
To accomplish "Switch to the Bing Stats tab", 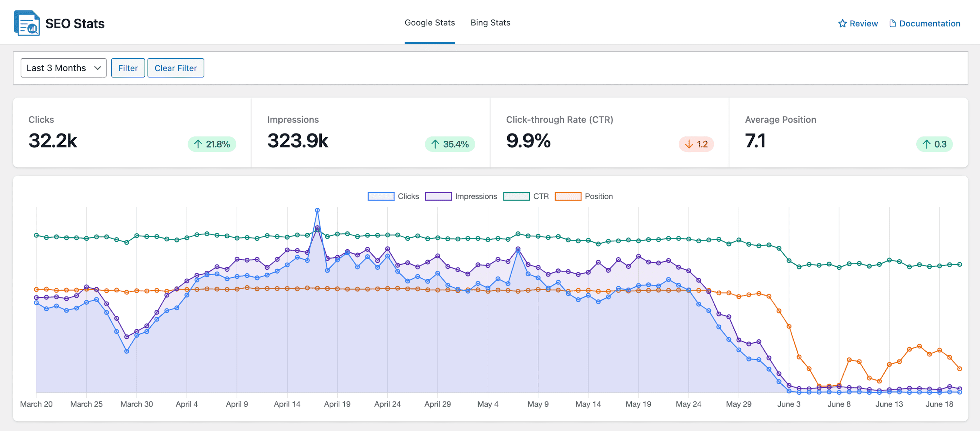I will tap(490, 23).
